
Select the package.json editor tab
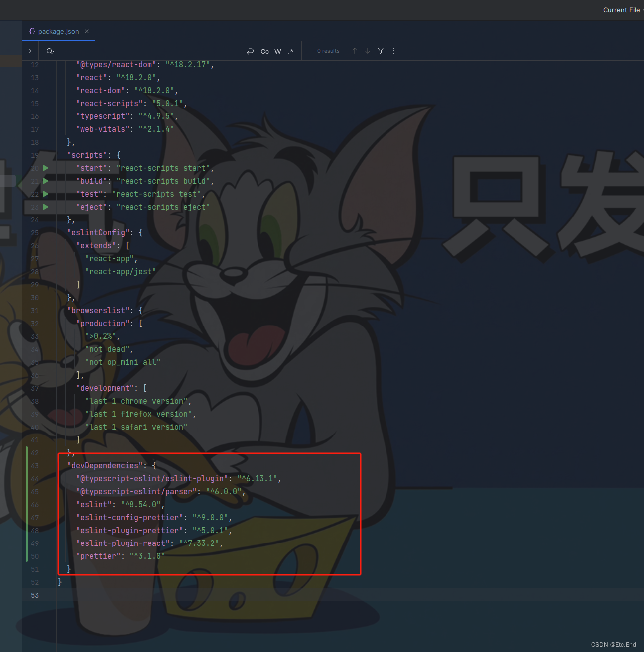click(58, 31)
